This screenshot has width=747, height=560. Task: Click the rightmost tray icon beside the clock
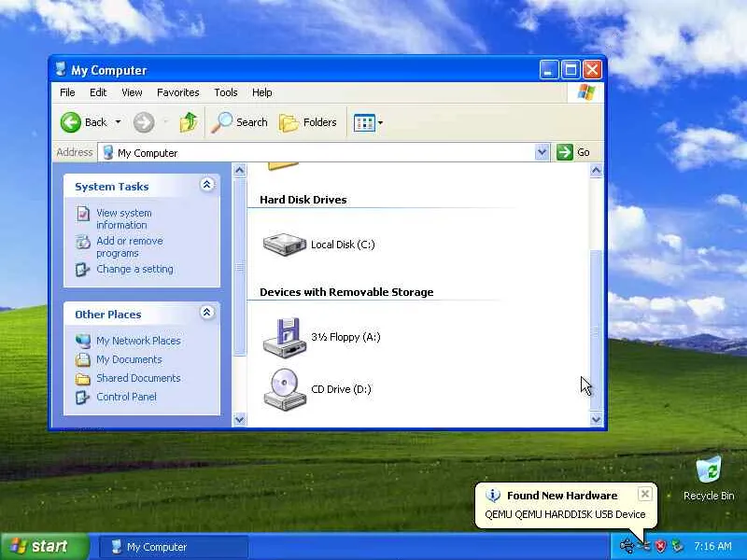tap(677, 546)
